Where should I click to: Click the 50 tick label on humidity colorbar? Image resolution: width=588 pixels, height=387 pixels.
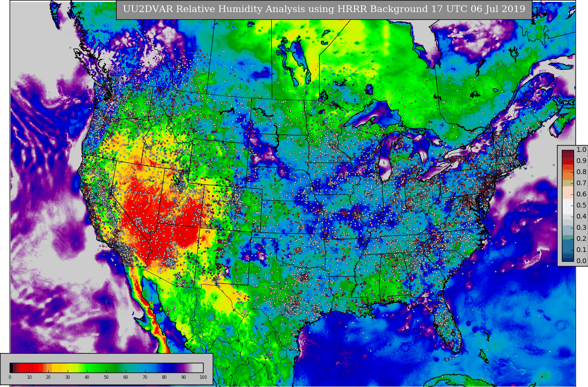coord(106,377)
